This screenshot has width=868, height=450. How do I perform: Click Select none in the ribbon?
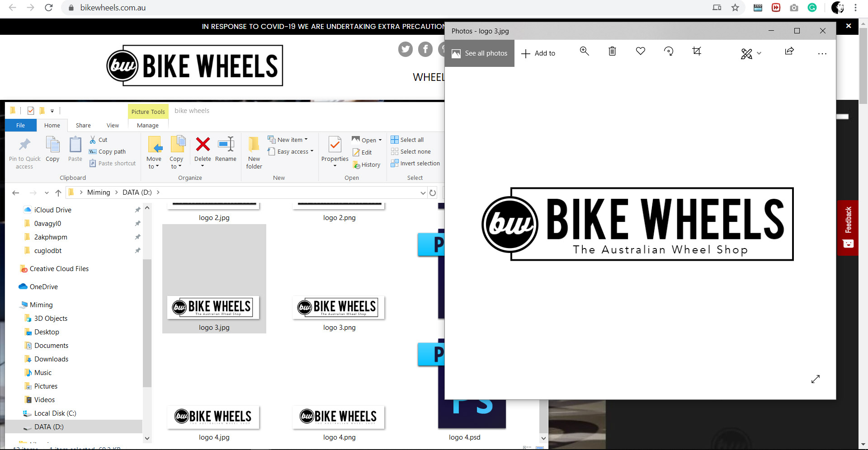(411, 151)
